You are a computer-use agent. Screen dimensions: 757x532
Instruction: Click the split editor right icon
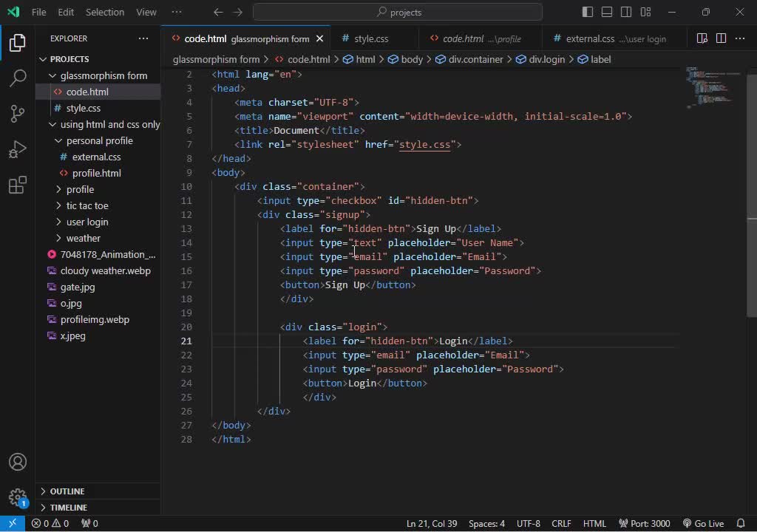721,38
